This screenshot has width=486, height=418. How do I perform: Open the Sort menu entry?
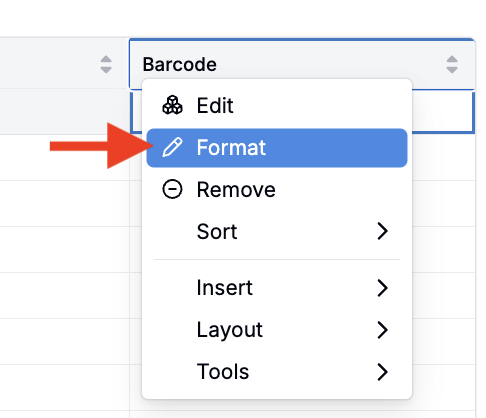[x=277, y=231]
